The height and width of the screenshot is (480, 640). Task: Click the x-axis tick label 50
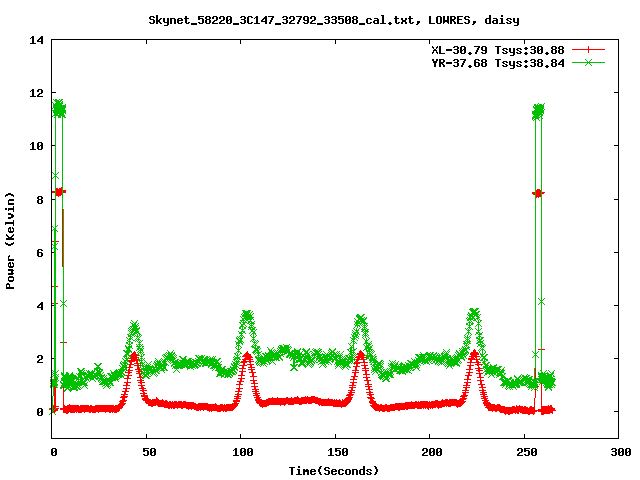149,452
